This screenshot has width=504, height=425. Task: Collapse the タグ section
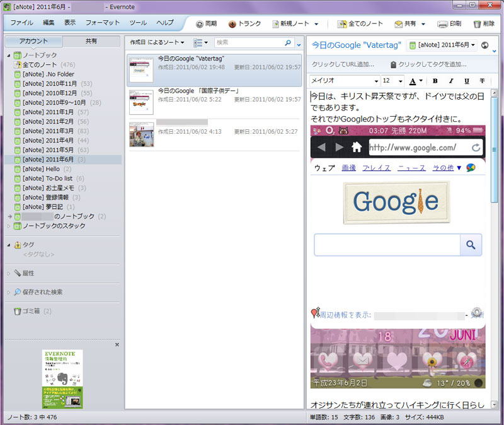point(9,245)
